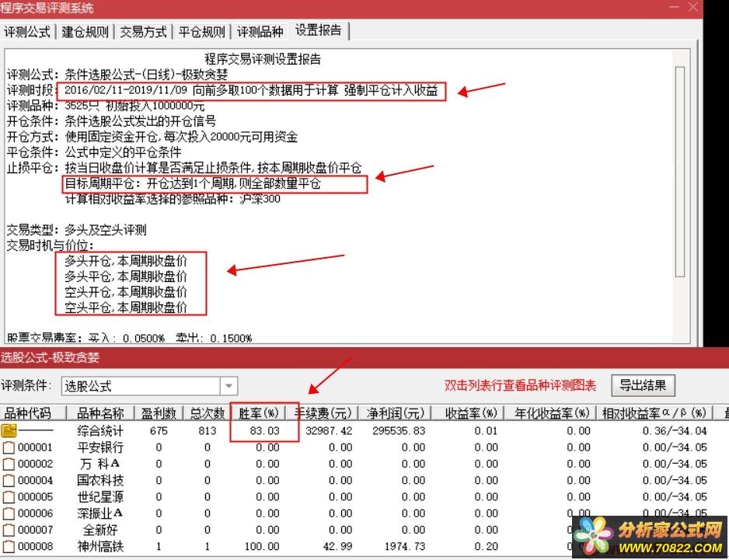Viewport: 729px width, 560px height.
Task: Open the 评测条件 dropdown arrow
Action: pyautogui.click(x=228, y=386)
